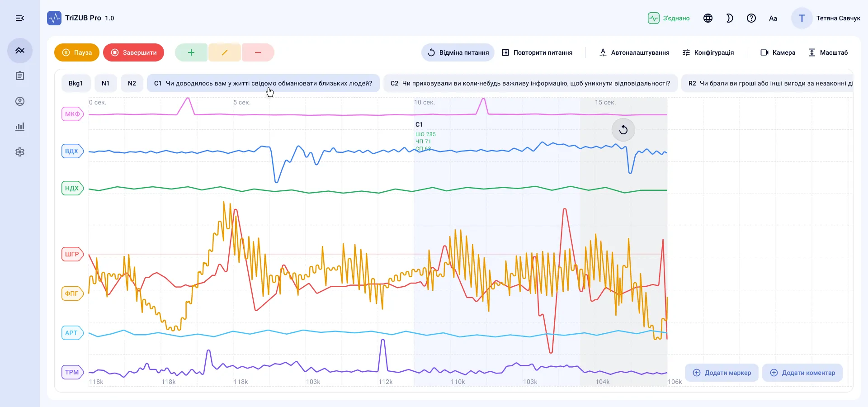Toggle the МКФ channel label
The image size is (868, 407).
tap(72, 114)
